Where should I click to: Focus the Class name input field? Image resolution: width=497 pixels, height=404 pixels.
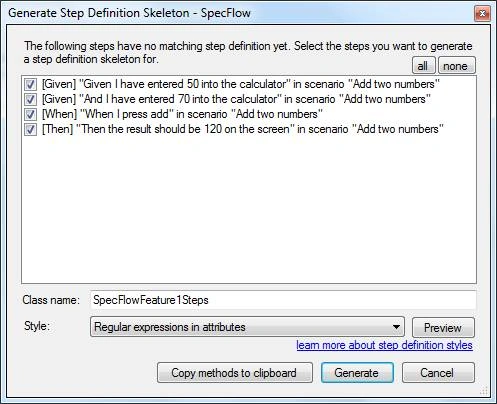coord(283,300)
